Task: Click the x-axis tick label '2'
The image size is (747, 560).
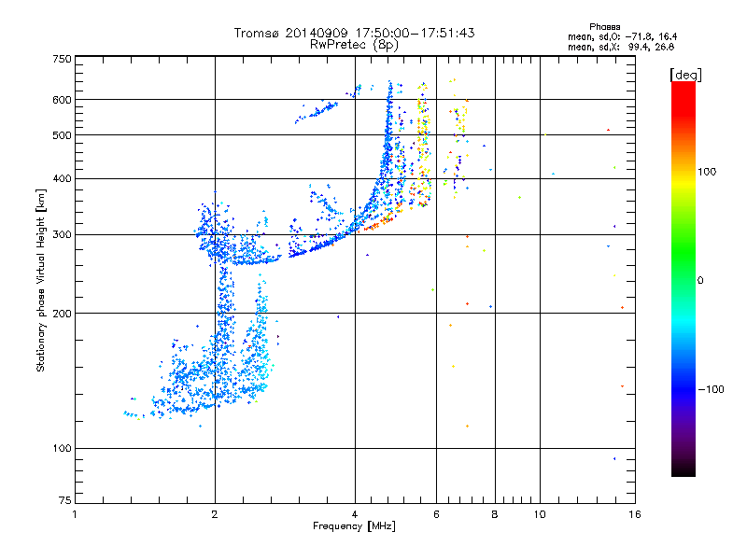Action: [x=215, y=514]
